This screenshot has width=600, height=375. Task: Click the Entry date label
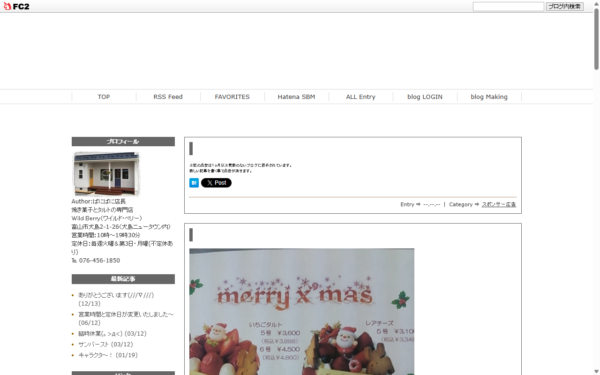pos(420,204)
